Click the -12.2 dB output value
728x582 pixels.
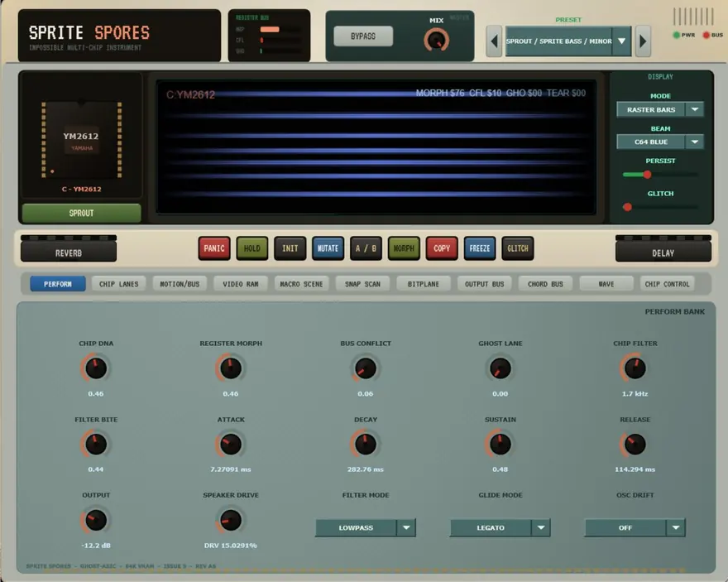pos(96,546)
